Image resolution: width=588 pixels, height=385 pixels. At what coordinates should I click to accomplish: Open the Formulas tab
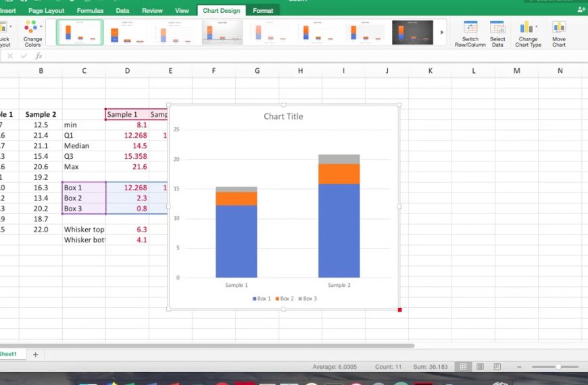tap(90, 11)
